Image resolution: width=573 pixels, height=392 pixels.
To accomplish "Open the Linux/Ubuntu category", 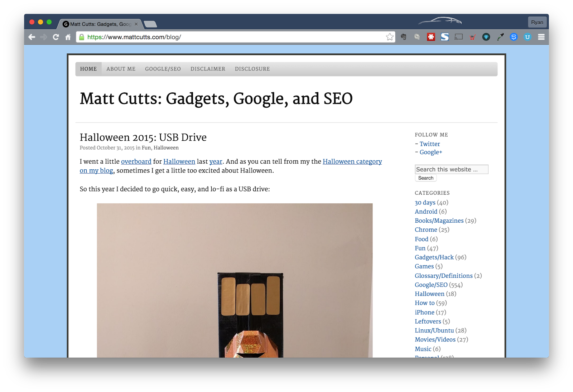I will (434, 330).
